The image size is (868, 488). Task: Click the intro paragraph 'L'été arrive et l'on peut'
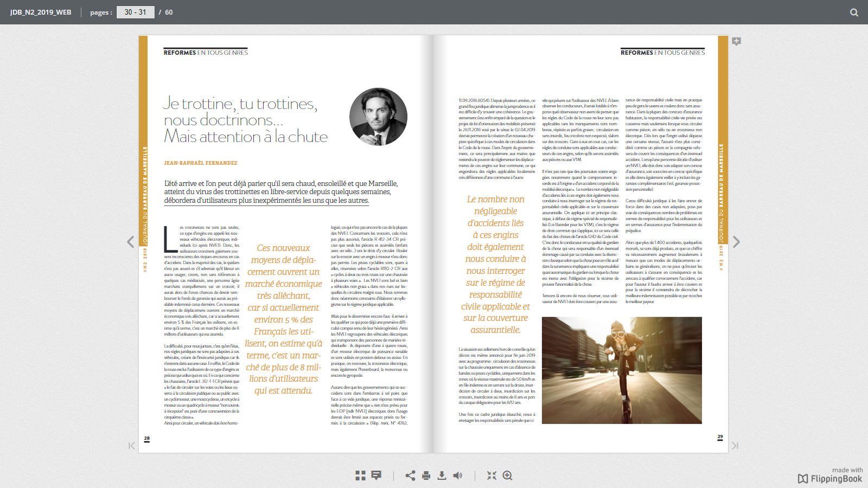coord(281,192)
